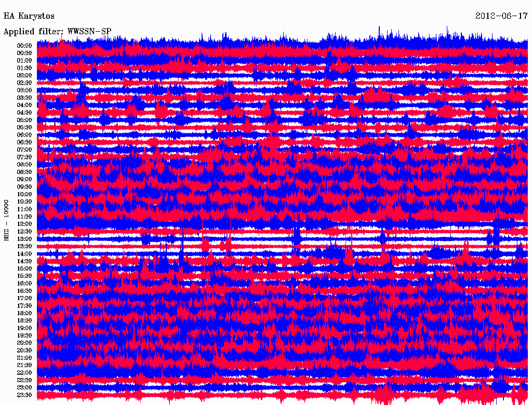Screen dimensions: 532x405
Task: Select the 09:00 time label
Action: pos(24,180)
